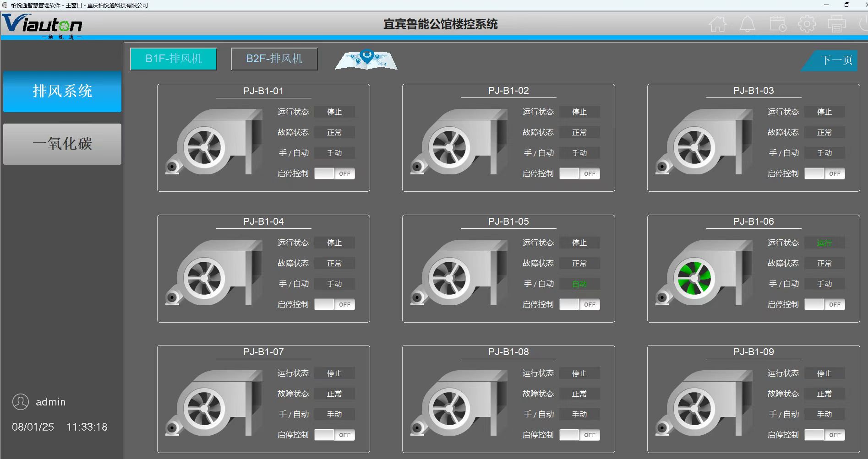Click the home icon in header

pyautogui.click(x=718, y=24)
